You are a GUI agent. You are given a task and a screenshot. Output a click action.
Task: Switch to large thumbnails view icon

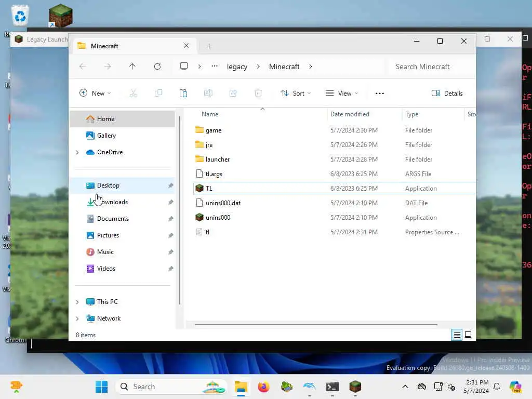coord(468,335)
